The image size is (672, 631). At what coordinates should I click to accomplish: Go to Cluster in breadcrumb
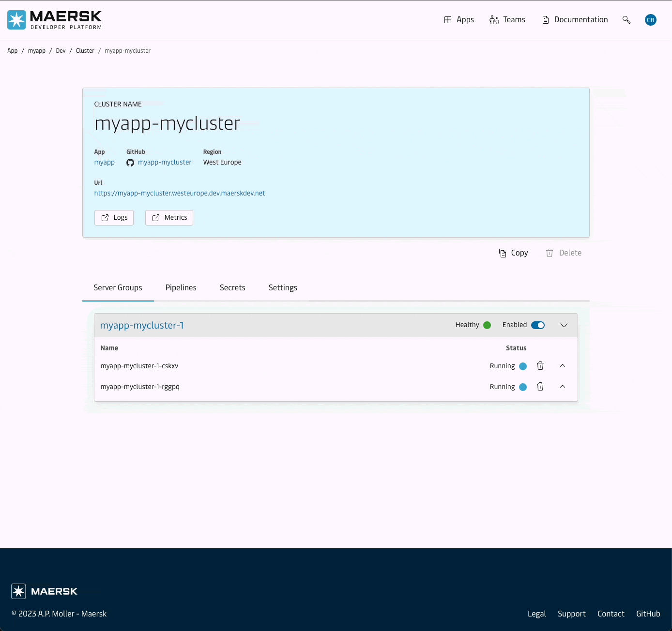(x=85, y=51)
